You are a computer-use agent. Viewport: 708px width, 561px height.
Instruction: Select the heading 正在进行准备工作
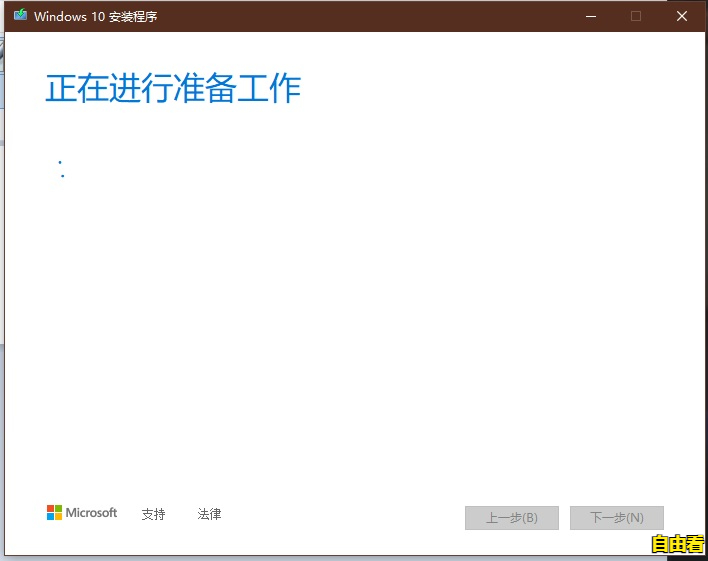(x=173, y=88)
